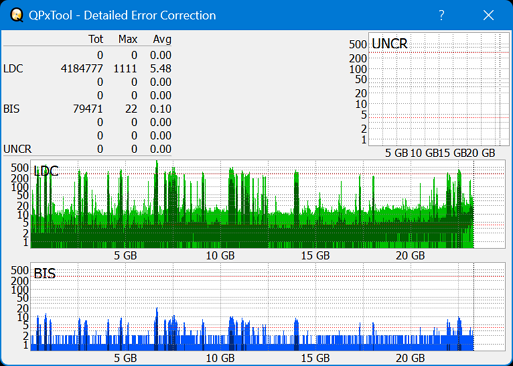Screen dimensions: 513x366
Task: Click the Max column header
Action: (x=128, y=39)
